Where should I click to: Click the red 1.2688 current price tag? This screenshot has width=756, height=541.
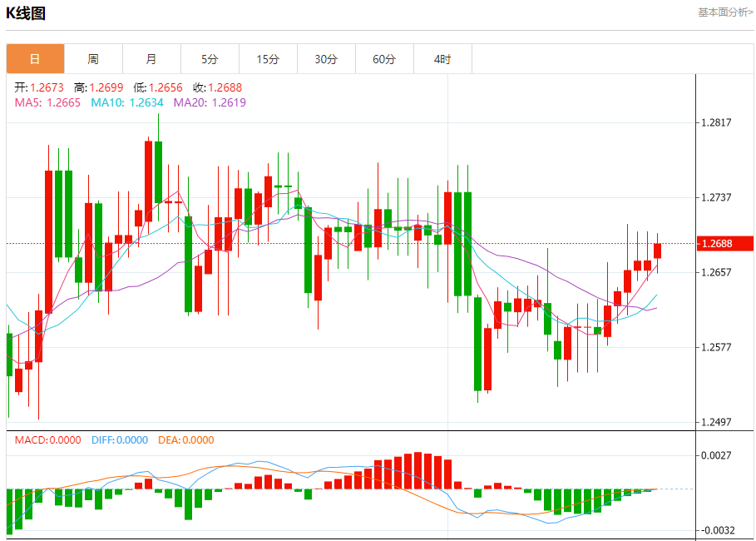[716, 244]
